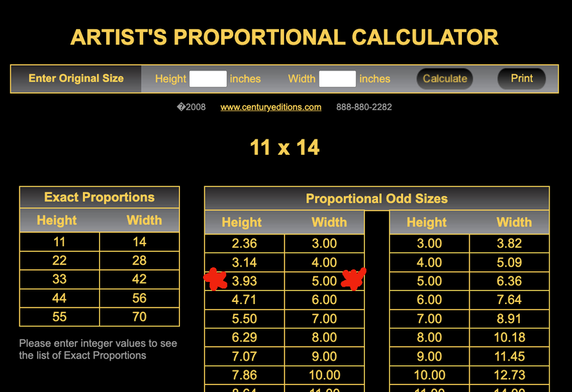572x392 pixels.
Task: Select the 3.93 height cell
Action: click(x=245, y=281)
